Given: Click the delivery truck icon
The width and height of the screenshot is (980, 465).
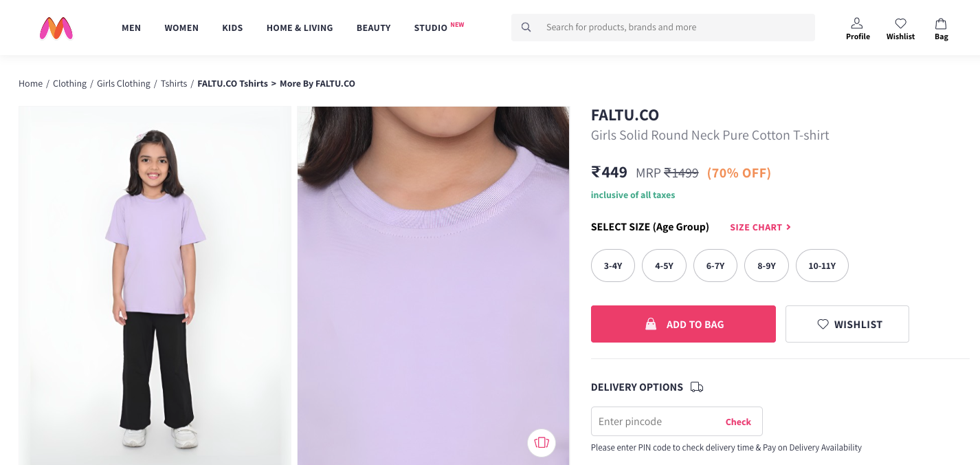Looking at the screenshot, I should pos(697,387).
